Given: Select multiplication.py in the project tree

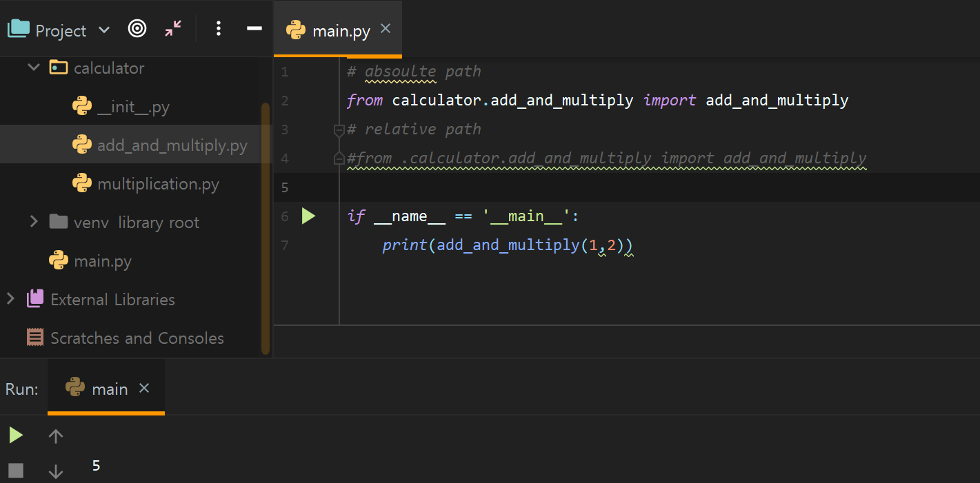Looking at the screenshot, I should pyautogui.click(x=158, y=184).
